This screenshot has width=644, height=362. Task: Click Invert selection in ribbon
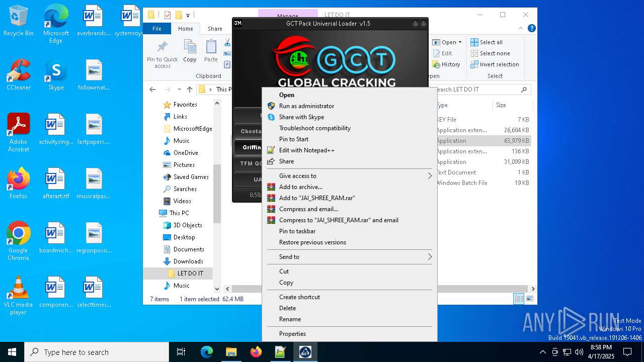click(495, 64)
